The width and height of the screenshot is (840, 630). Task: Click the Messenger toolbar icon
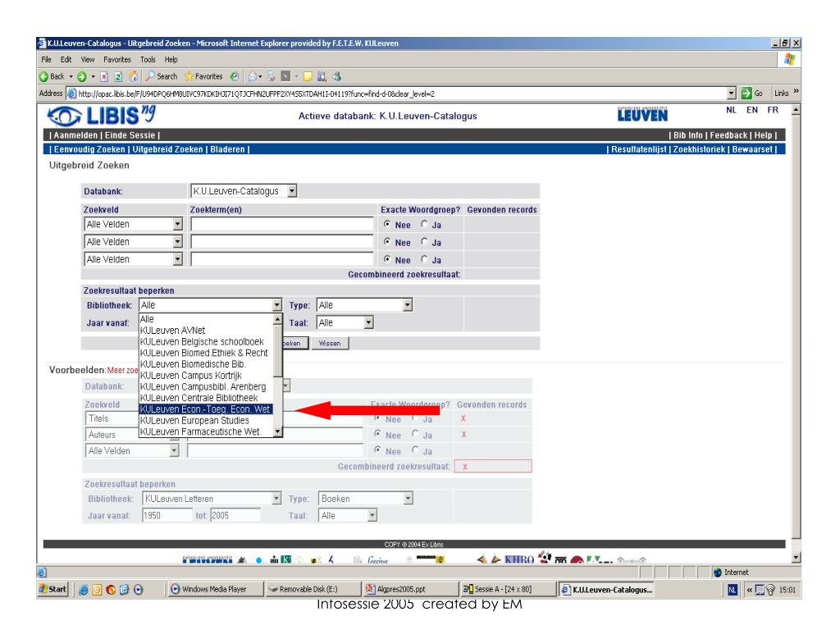[336, 76]
